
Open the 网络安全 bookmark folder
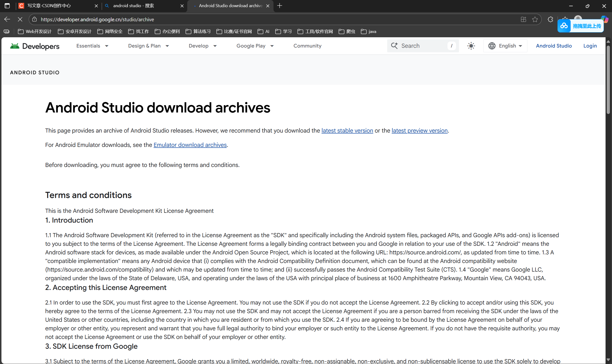110,31
